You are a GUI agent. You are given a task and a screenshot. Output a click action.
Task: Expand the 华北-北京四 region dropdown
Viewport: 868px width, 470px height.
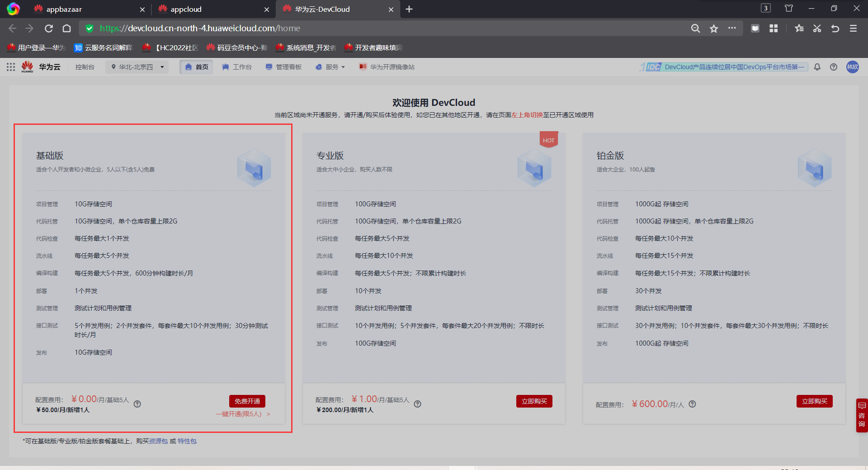coord(137,67)
